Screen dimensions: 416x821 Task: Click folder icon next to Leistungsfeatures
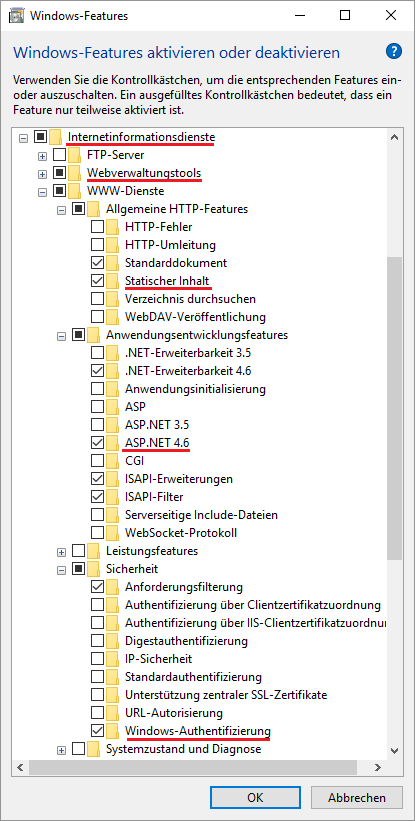tap(94, 551)
